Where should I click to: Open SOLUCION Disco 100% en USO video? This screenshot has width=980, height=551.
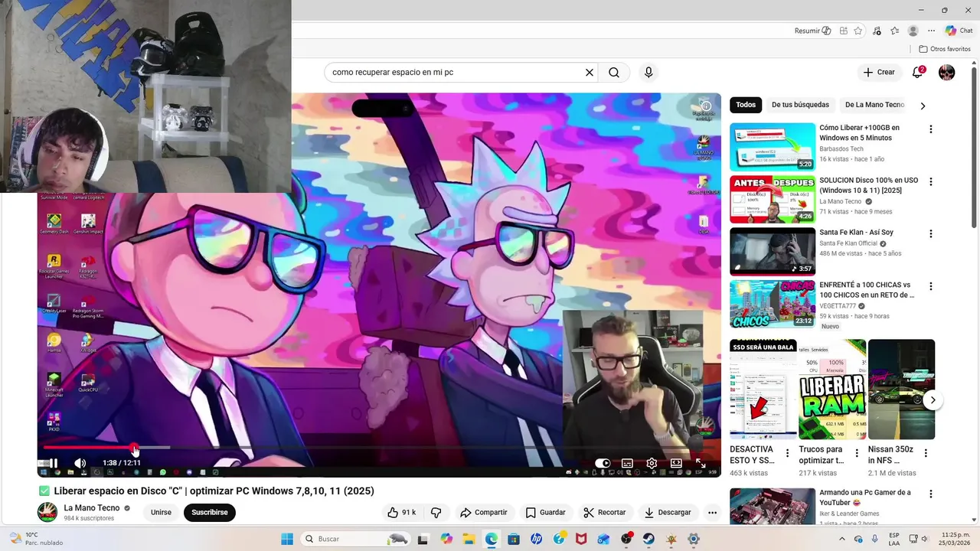pyautogui.click(x=773, y=199)
